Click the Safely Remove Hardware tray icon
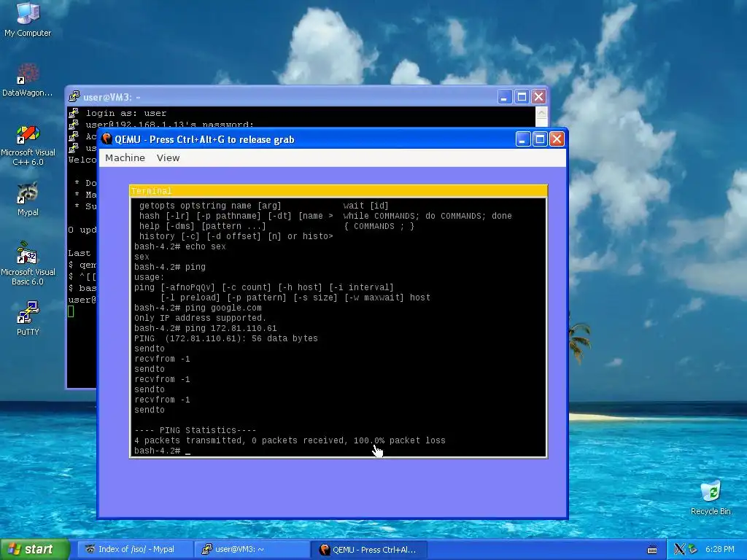 (x=692, y=550)
